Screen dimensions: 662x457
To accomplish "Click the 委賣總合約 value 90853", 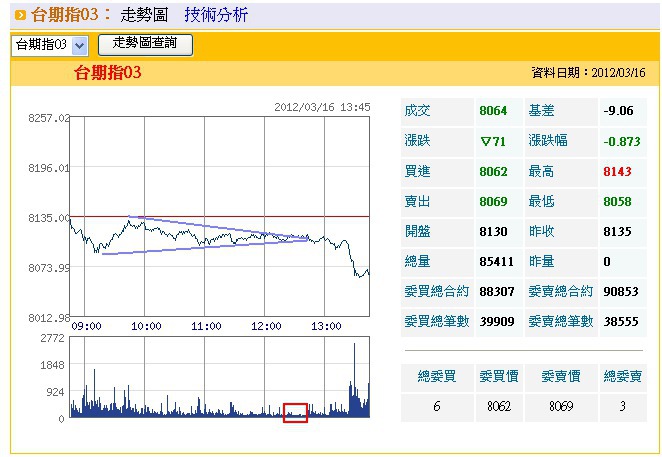I will click(x=621, y=291).
